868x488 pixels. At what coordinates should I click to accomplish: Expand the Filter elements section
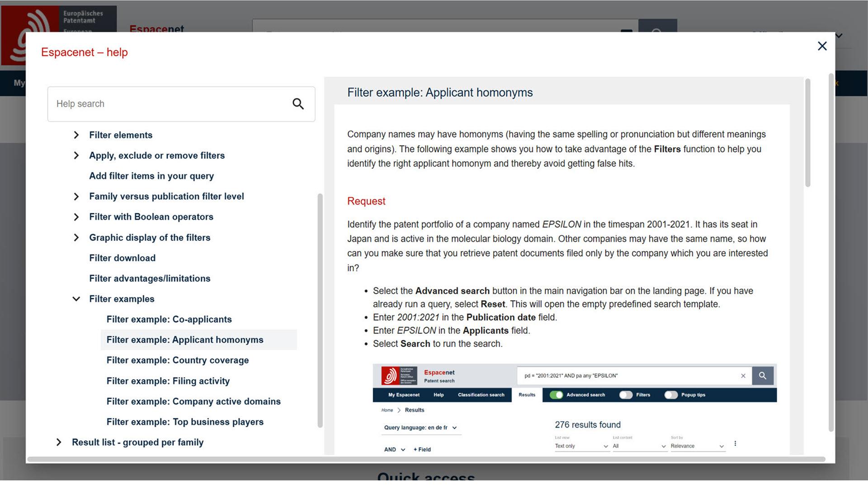pyautogui.click(x=76, y=135)
